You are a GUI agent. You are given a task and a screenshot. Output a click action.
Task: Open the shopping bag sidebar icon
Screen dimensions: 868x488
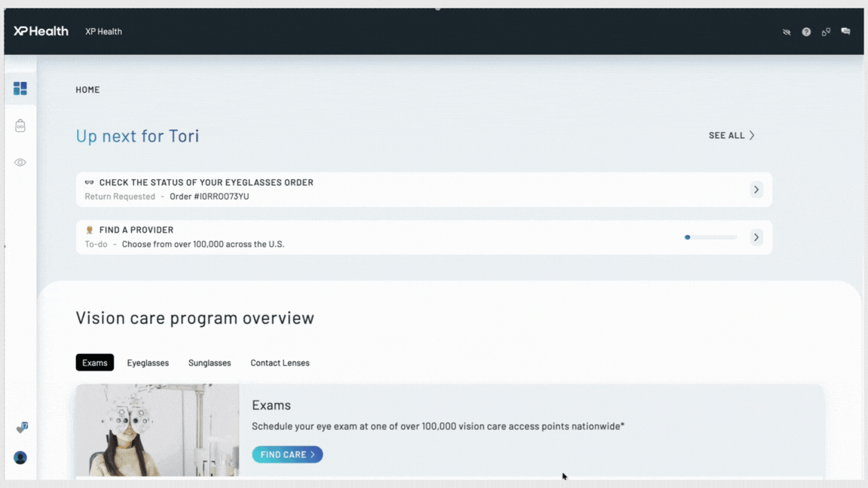click(20, 126)
